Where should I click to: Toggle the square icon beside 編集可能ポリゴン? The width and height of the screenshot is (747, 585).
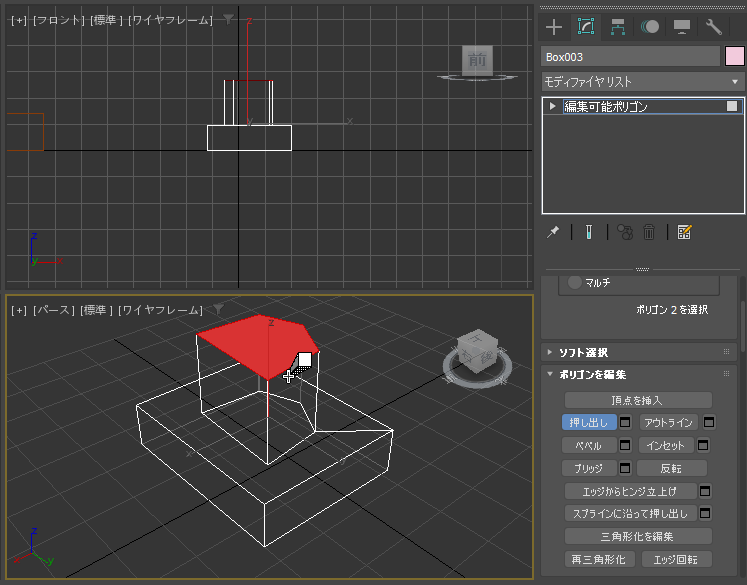(x=732, y=106)
